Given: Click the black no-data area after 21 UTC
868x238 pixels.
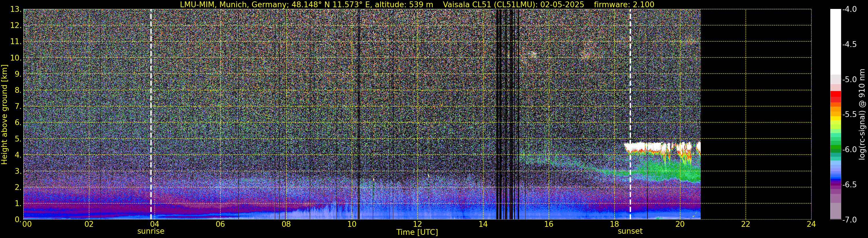Looking at the screenshot, I should (x=756, y=114).
